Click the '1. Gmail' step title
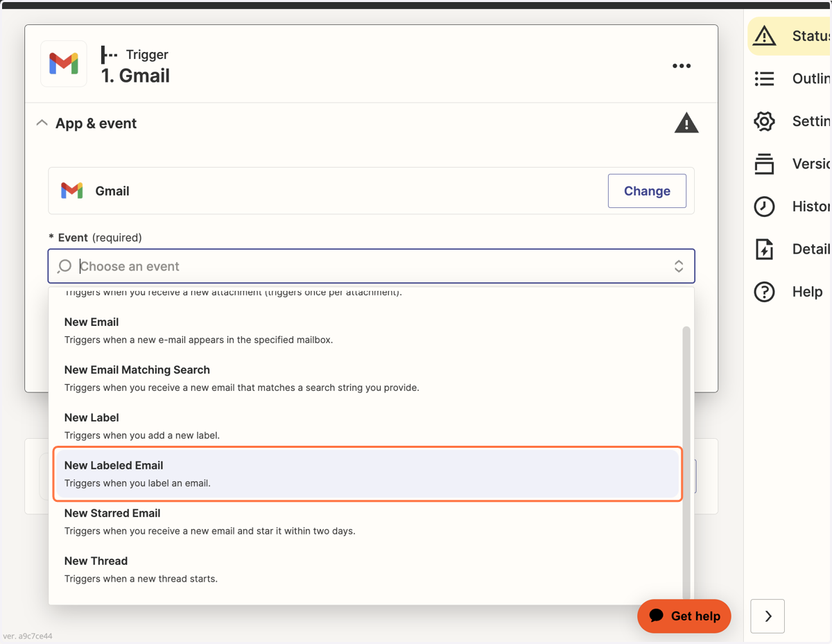The height and width of the screenshot is (644, 832). point(136,76)
